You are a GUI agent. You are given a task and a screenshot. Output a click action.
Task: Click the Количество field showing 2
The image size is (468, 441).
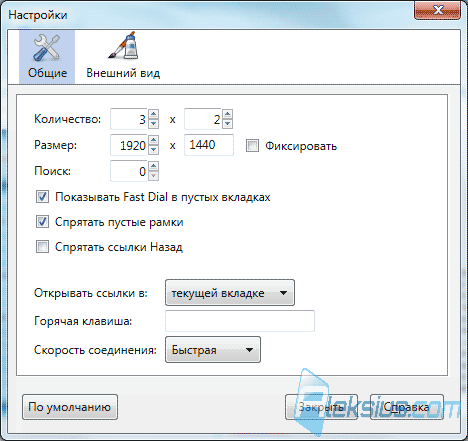click(203, 119)
